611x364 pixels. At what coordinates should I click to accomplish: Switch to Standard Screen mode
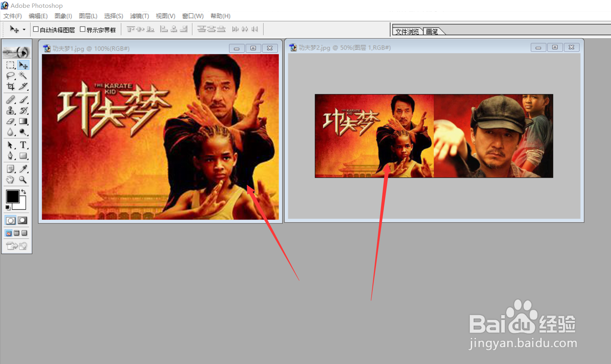tap(9, 233)
